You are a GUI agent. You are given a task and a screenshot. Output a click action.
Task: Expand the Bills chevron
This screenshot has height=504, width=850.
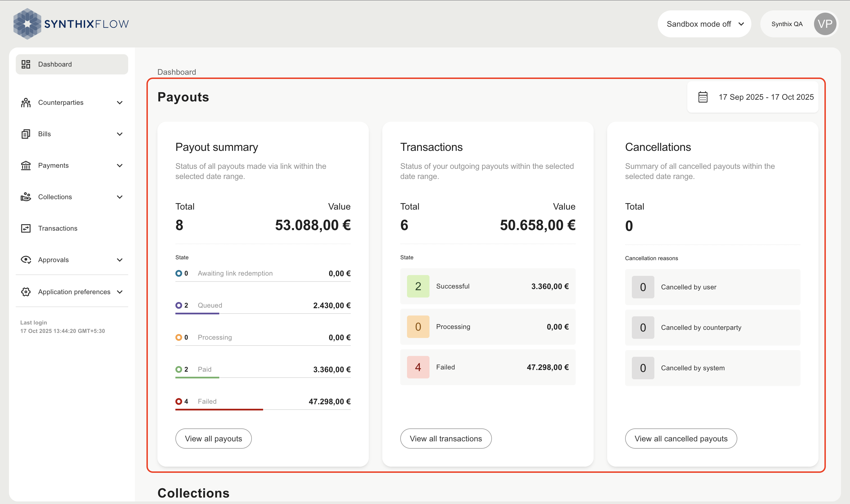(x=119, y=134)
